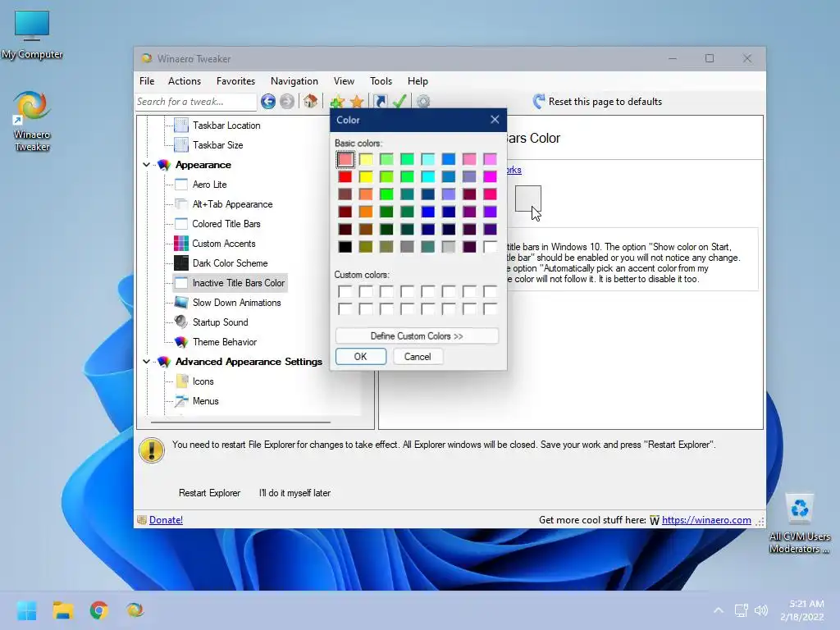Click the add to favorites star icon

click(337, 101)
